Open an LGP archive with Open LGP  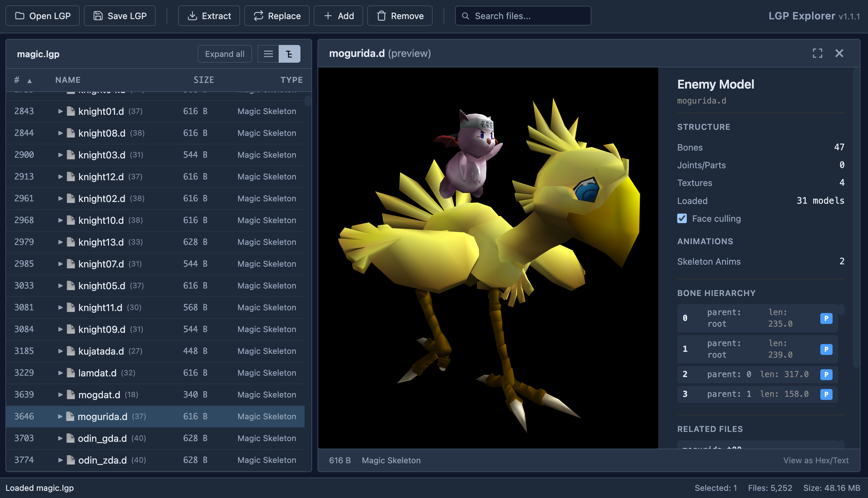point(43,16)
